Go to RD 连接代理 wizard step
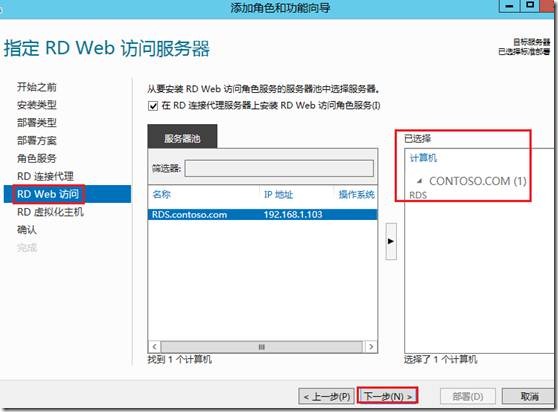Viewport: 558px width, 412px height. click(45, 176)
